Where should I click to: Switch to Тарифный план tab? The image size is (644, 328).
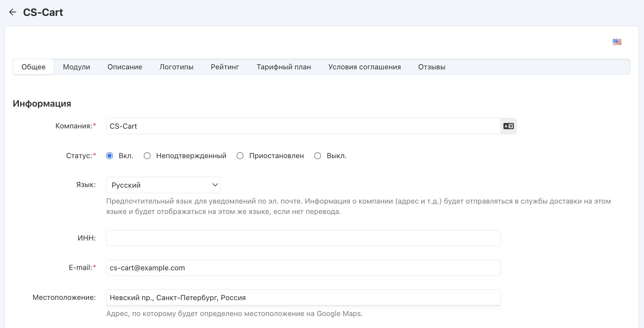click(284, 67)
